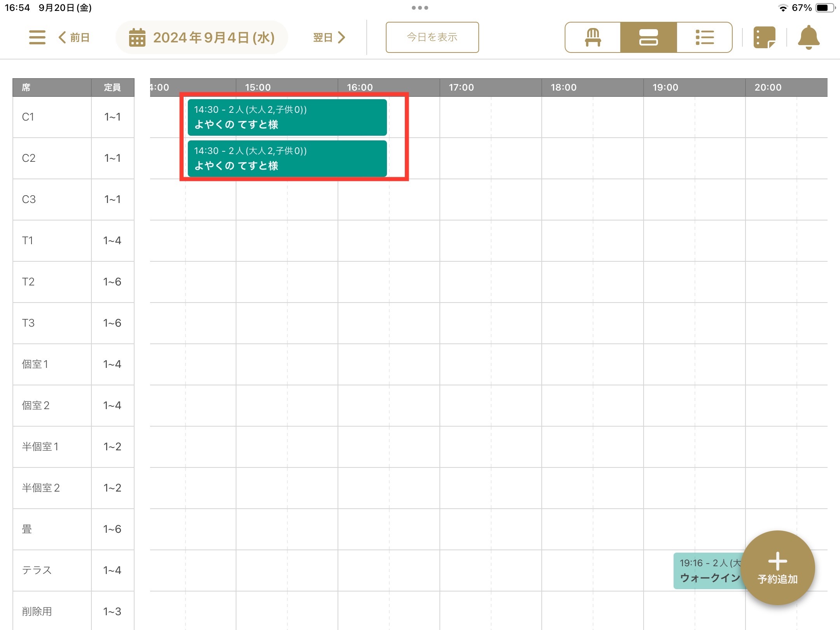Open date picker showing 2024年9月4日(水)
Viewport: 840px width, 630px height.
[x=202, y=37]
